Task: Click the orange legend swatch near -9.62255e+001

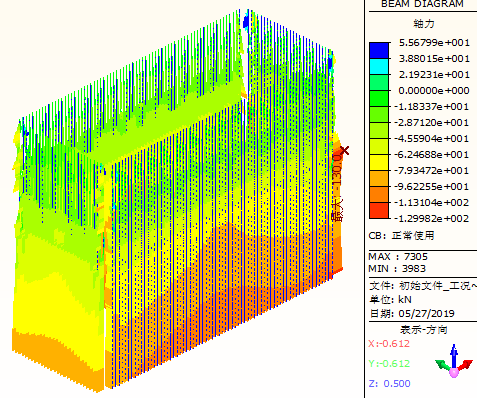Action: 379,194
